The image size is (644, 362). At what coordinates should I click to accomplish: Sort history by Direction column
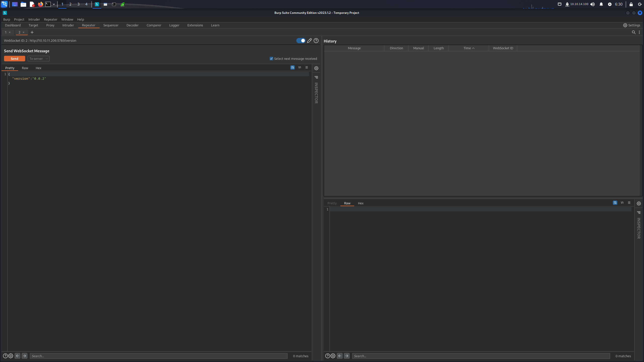click(396, 48)
